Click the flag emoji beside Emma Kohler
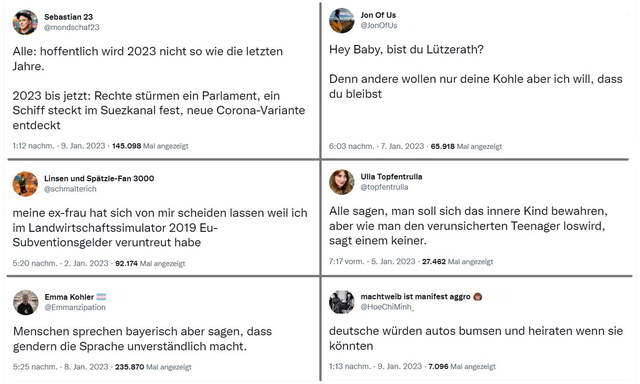640x384 pixels. [x=101, y=297]
